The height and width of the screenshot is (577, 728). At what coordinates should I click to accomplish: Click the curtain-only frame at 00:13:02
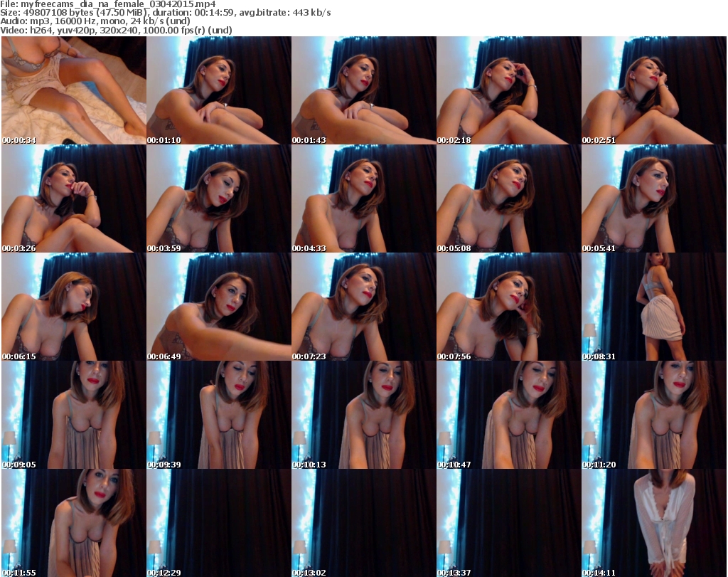363,523
